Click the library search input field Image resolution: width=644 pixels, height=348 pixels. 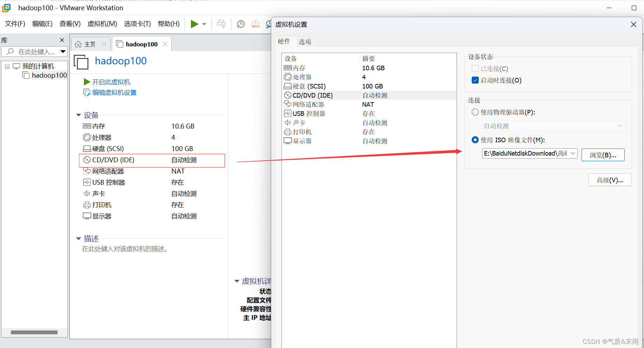click(34, 52)
